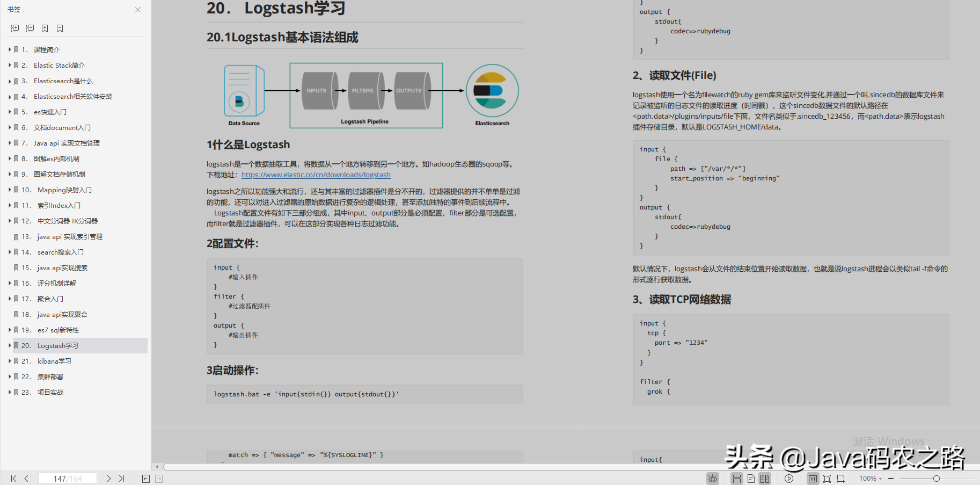The height and width of the screenshot is (485, 980).
Task: Open bookmark 22. 集群部署
Action: coord(42,377)
